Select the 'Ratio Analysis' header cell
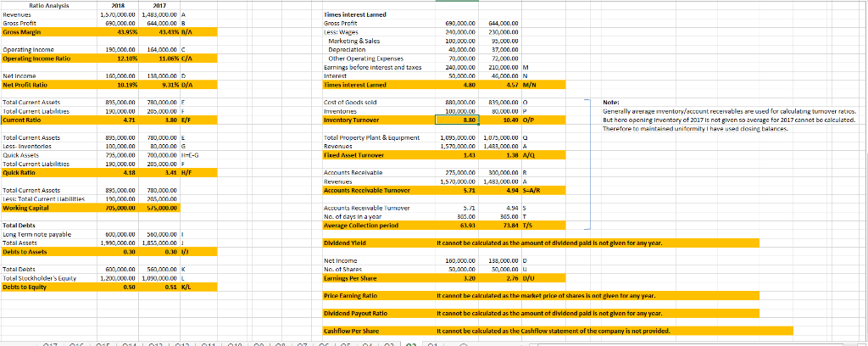 (47, 8)
